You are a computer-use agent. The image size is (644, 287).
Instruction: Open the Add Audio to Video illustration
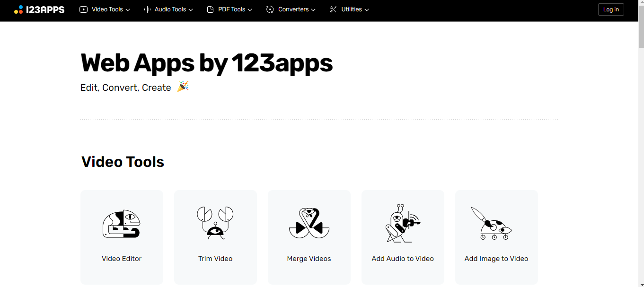(403, 223)
